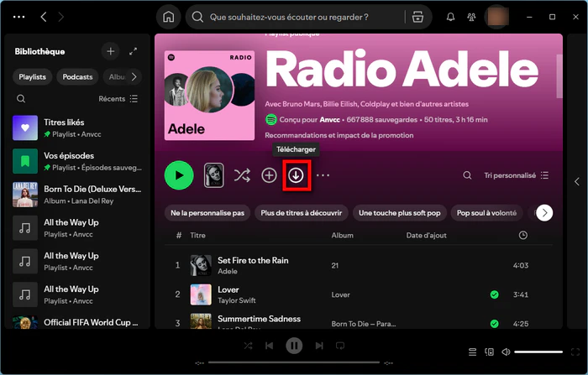Adjust the volume slider
The image size is (588, 375).
(538, 352)
